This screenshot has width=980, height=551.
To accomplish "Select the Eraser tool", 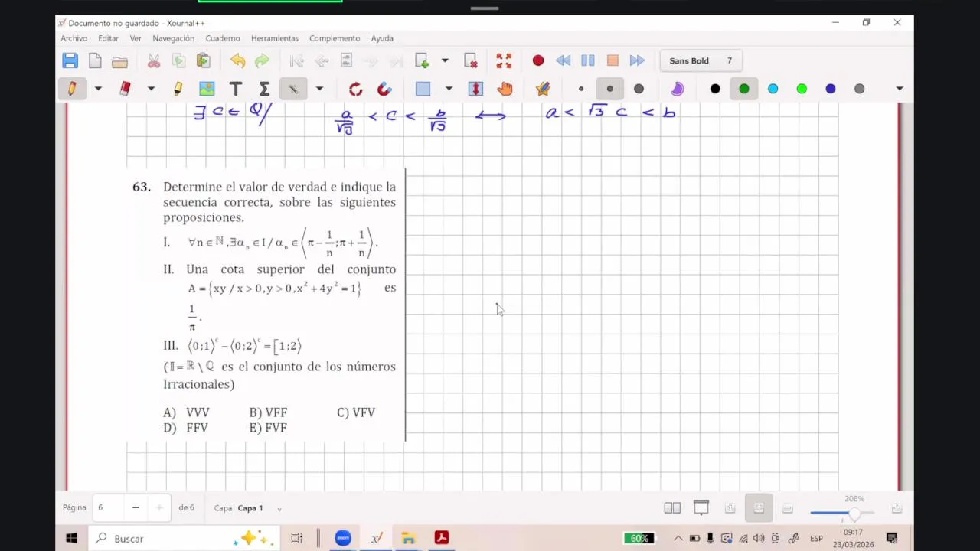I will [125, 89].
